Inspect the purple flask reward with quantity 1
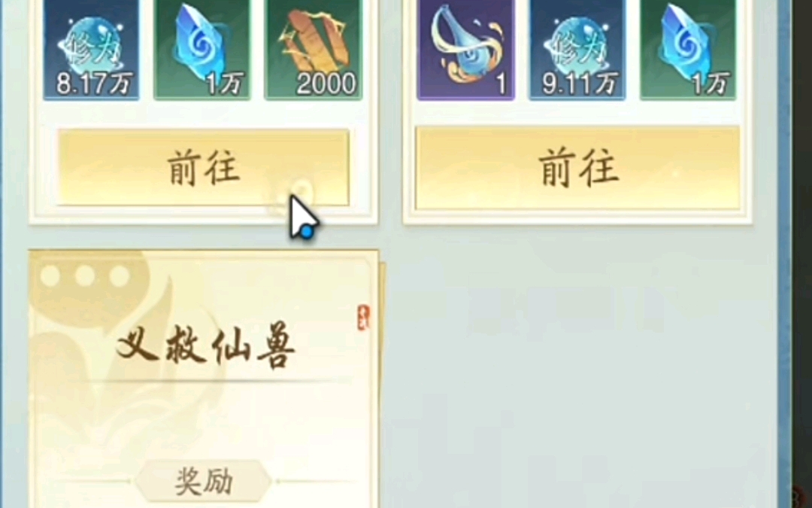 point(465,50)
